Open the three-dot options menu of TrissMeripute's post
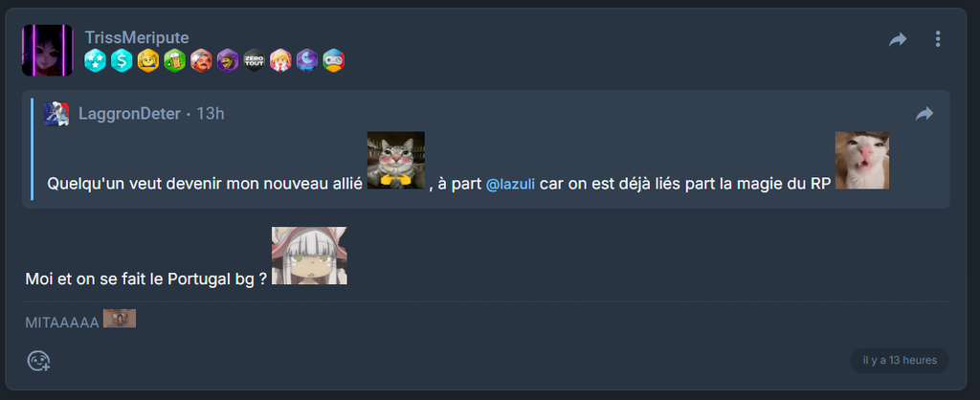The image size is (980, 400). click(x=938, y=38)
